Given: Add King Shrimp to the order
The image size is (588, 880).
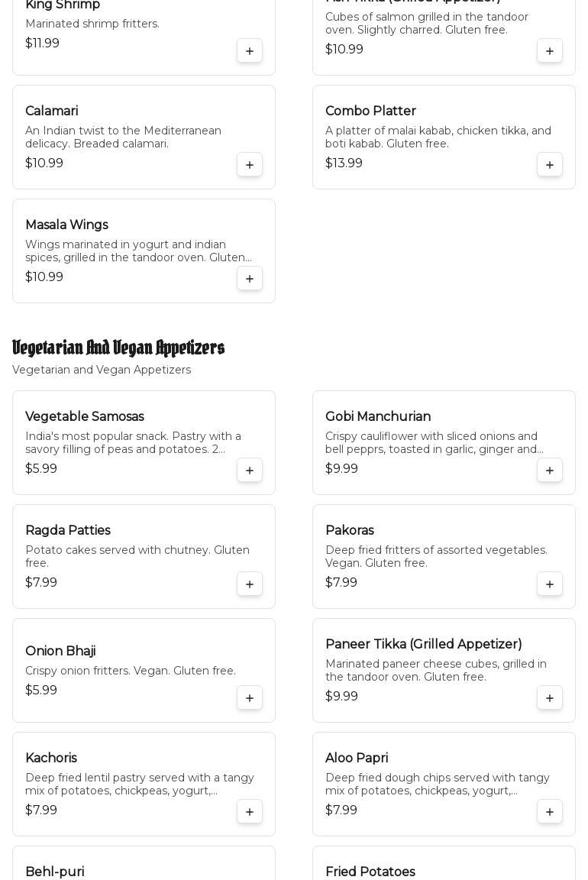Looking at the screenshot, I should [x=250, y=51].
